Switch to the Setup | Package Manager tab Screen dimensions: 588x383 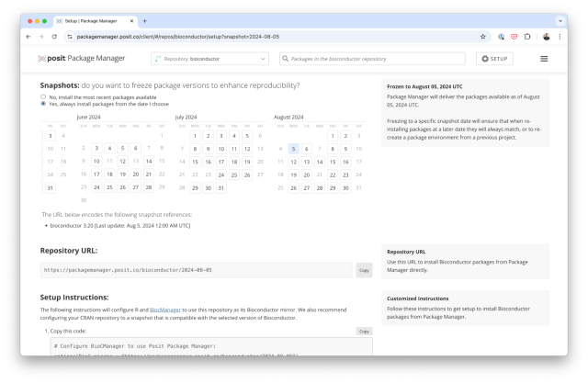pos(92,20)
